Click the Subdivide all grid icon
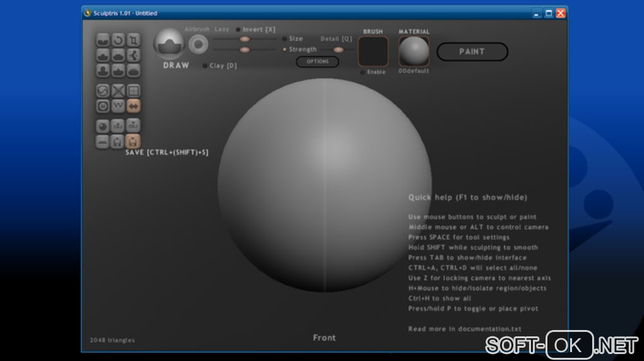This screenshot has height=361, width=644. tap(133, 91)
